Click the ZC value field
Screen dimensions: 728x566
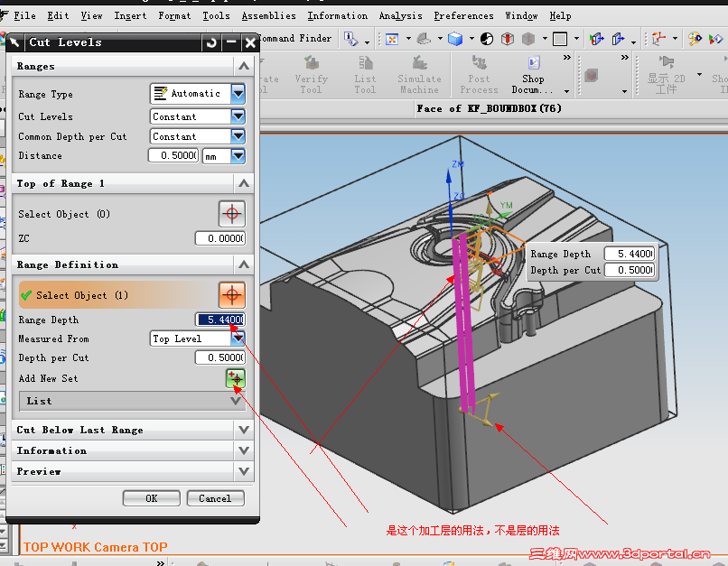220,238
